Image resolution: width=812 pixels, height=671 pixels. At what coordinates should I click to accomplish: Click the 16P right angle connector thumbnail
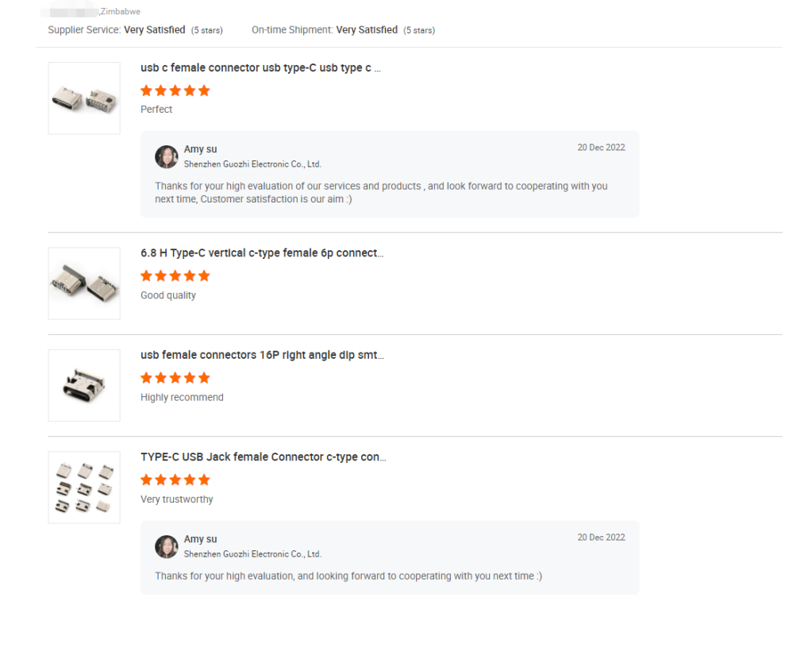(x=84, y=385)
